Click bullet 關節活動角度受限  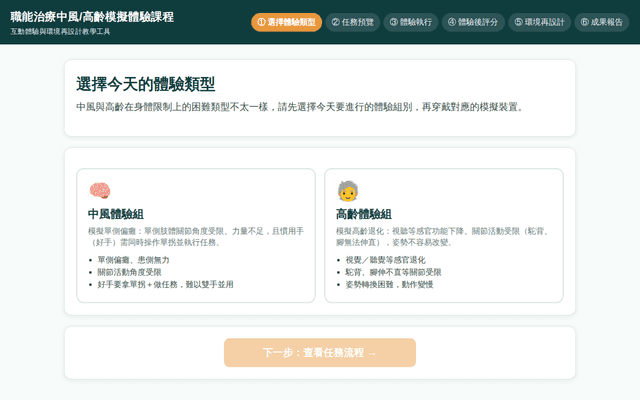(129, 272)
